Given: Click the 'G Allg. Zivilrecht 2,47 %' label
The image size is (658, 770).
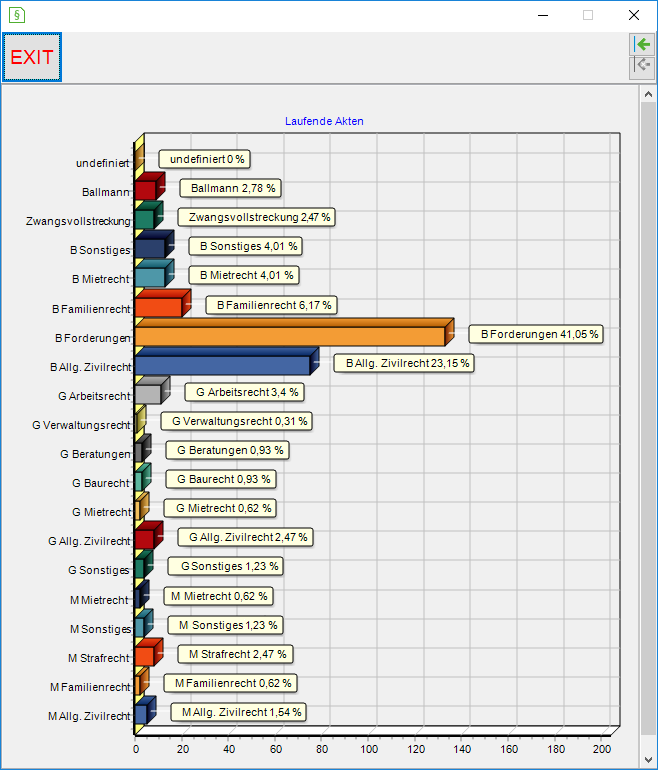Looking at the screenshot, I should pos(246,537).
